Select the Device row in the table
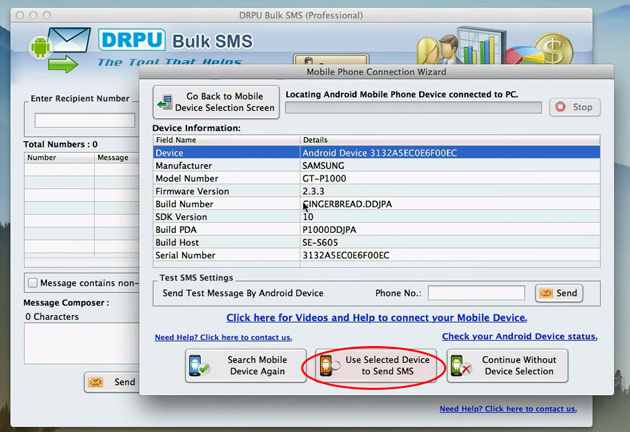Image resolution: width=630 pixels, height=432 pixels. point(376,153)
